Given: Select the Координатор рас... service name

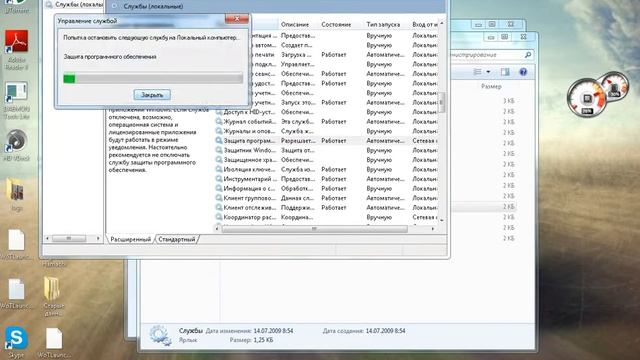Looking at the screenshot, I should click(x=249, y=217).
